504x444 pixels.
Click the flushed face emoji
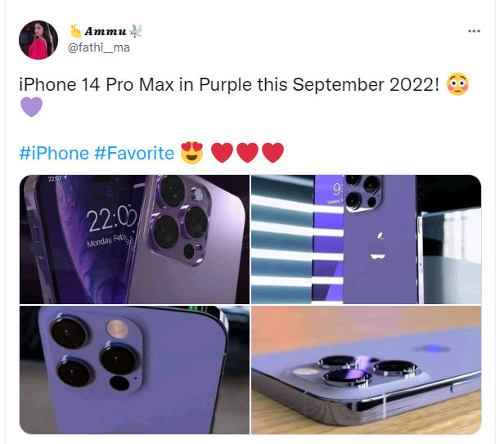point(457,84)
